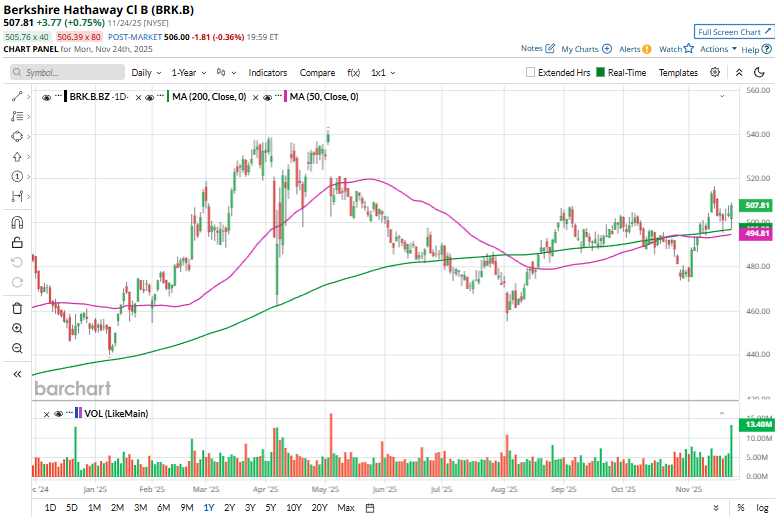Enable the Extended Hrs checkbox

[x=530, y=72]
